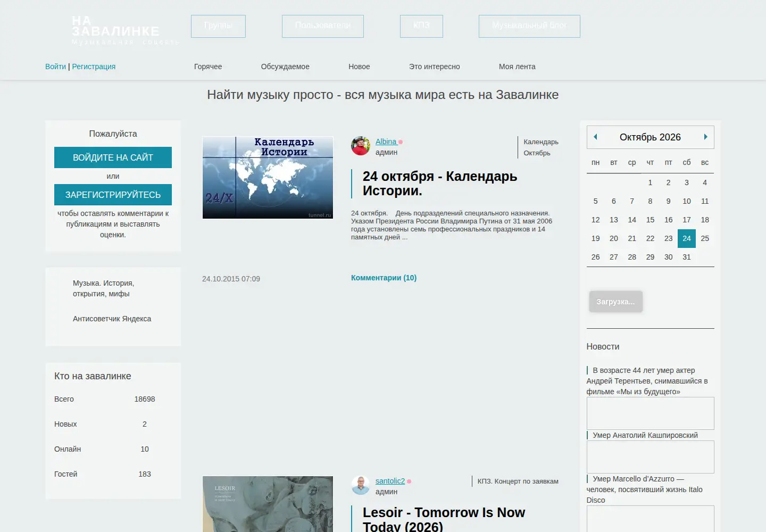The width and height of the screenshot is (766, 532).
Task: Open Комментарии (10) link
Action: [384, 278]
